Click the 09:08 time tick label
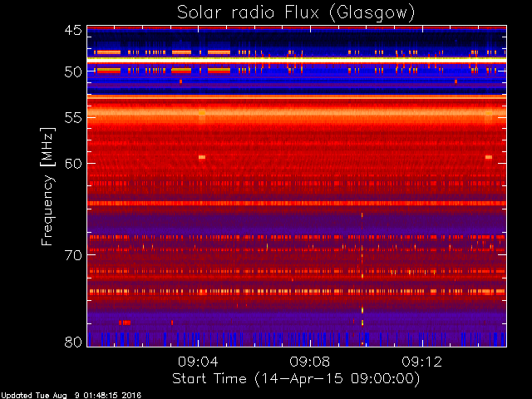Image resolution: width=532 pixels, height=399 pixels. coord(310,362)
